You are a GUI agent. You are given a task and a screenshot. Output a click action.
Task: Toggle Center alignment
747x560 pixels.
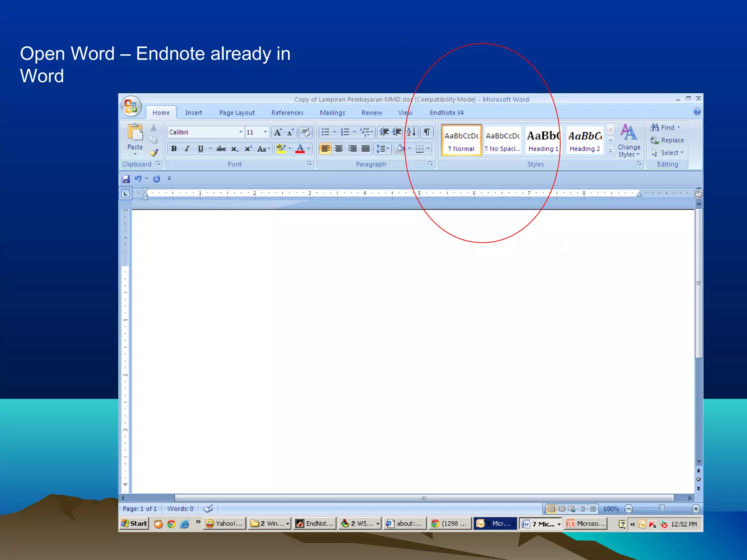coord(339,149)
